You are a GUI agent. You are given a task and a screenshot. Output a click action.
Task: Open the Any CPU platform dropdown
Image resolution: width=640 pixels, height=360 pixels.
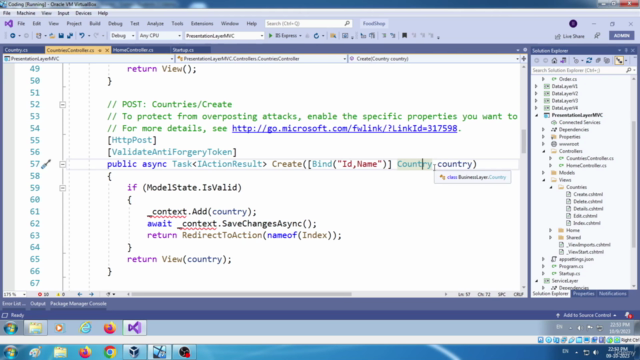(x=160, y=36)
